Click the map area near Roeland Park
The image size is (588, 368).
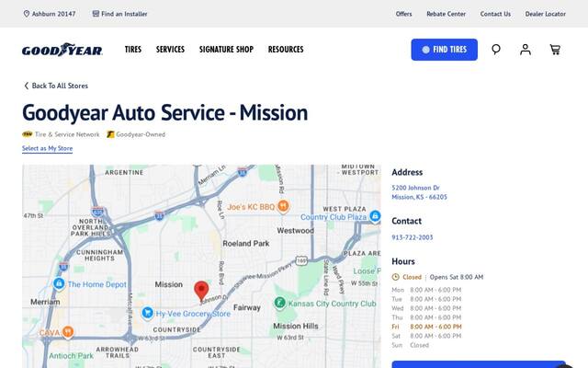[246, 243]
